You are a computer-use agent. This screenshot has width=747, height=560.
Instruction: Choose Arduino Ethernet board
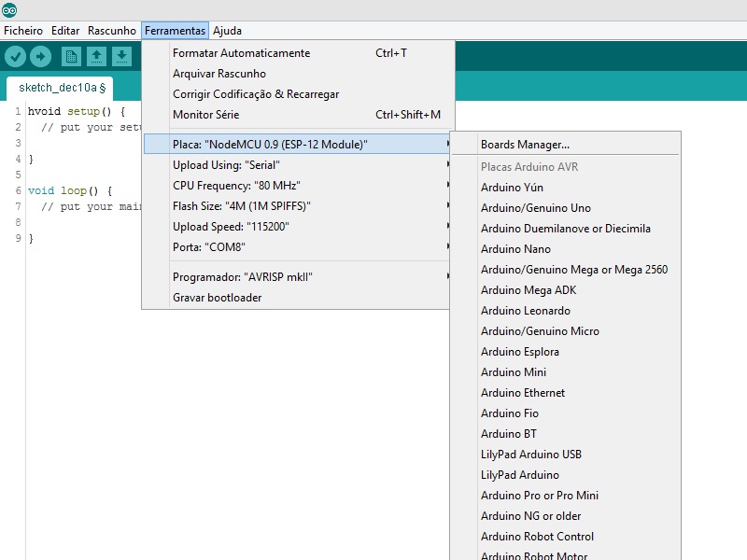pyautogui.click(x=566, y=392)
